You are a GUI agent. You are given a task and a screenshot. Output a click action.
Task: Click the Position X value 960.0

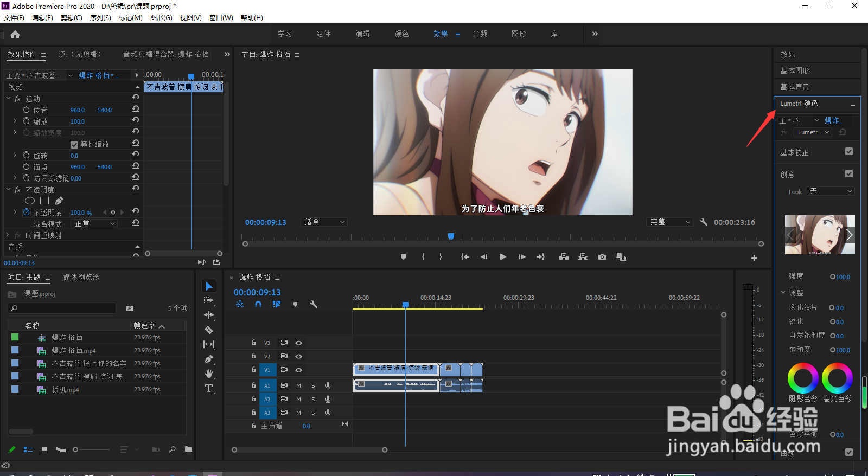(78, 110)
